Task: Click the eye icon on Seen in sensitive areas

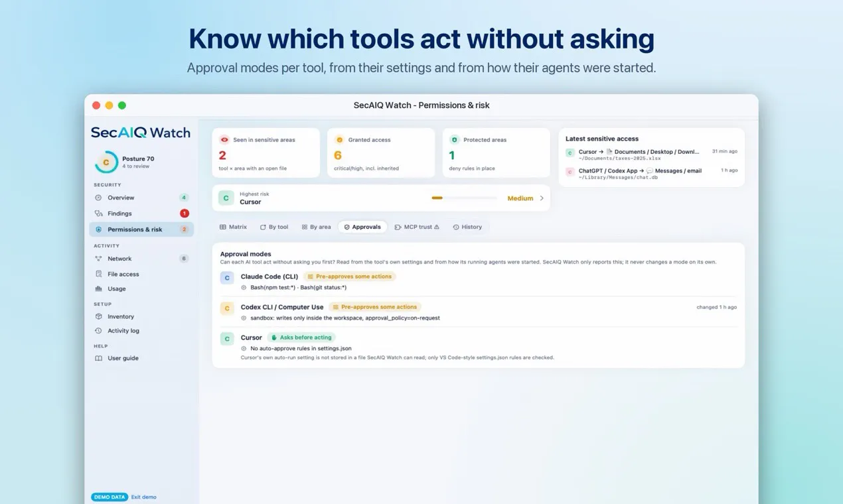Action: tap(224, 140)
